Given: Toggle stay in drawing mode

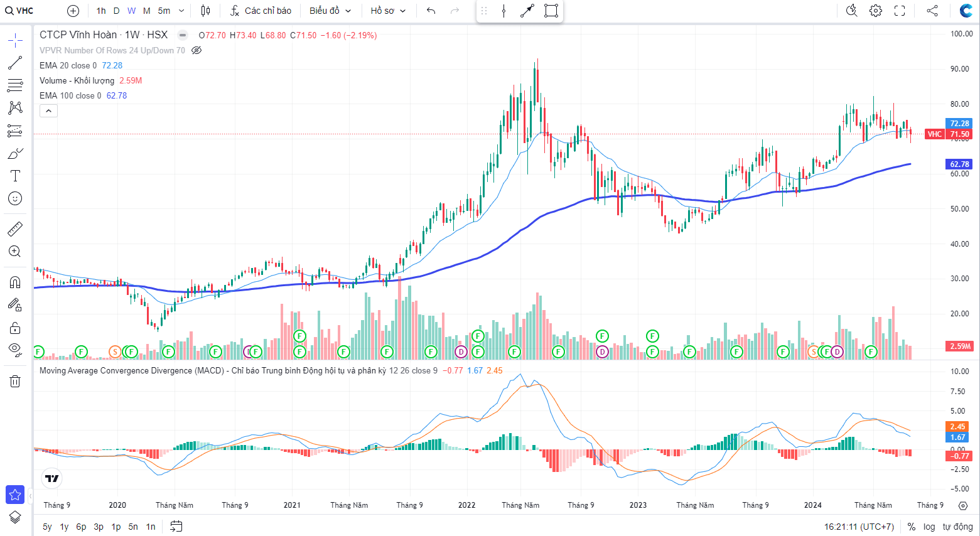Looking at the screenshot, I should (x=15, y=305).
